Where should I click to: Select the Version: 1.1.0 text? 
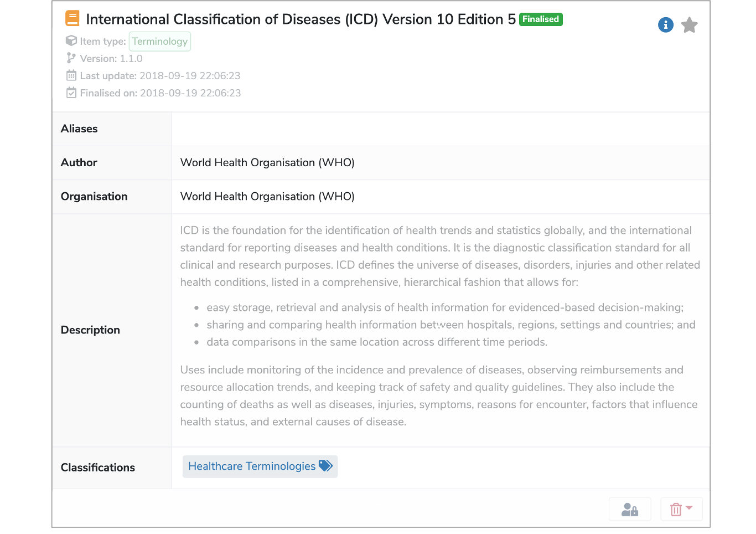coord(111,59)
